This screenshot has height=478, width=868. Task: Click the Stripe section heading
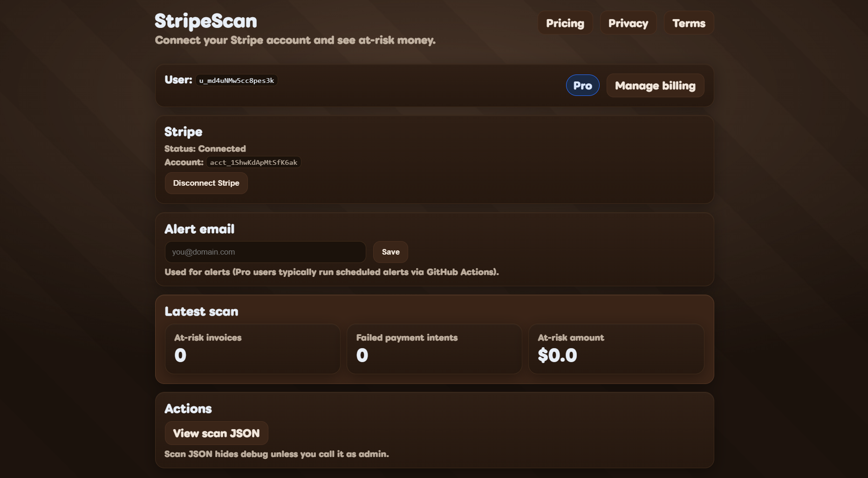point(183,132)
